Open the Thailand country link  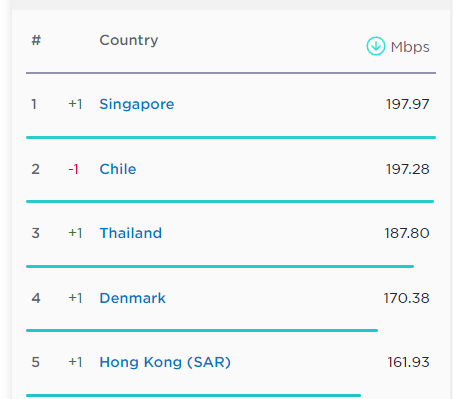pyautogui.click(x=131, y=233)
